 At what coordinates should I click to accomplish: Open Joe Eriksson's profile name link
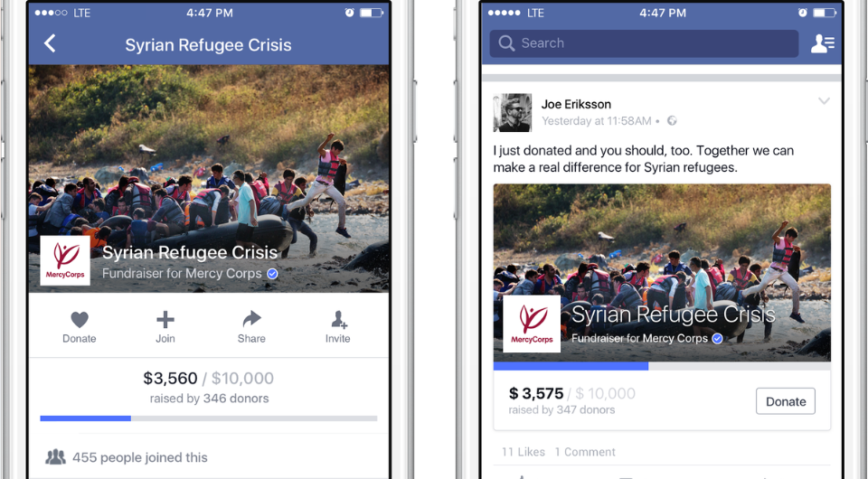(576, 104)
